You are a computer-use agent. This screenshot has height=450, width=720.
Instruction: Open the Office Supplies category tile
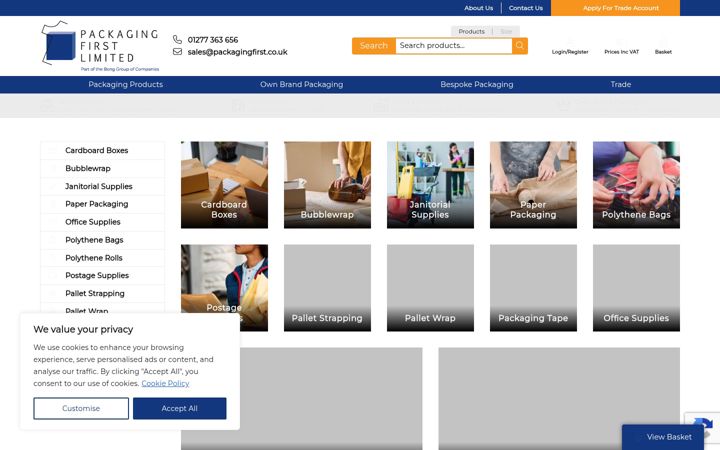coord(636,287)
